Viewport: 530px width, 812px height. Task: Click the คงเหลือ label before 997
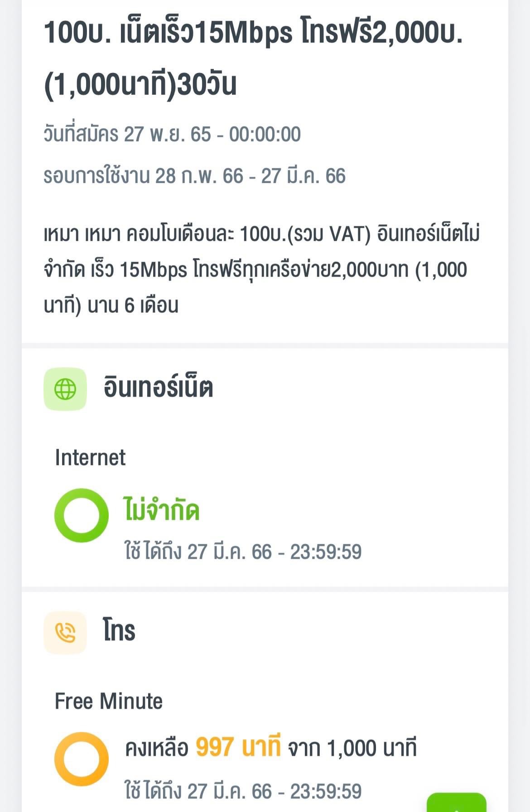157,748
